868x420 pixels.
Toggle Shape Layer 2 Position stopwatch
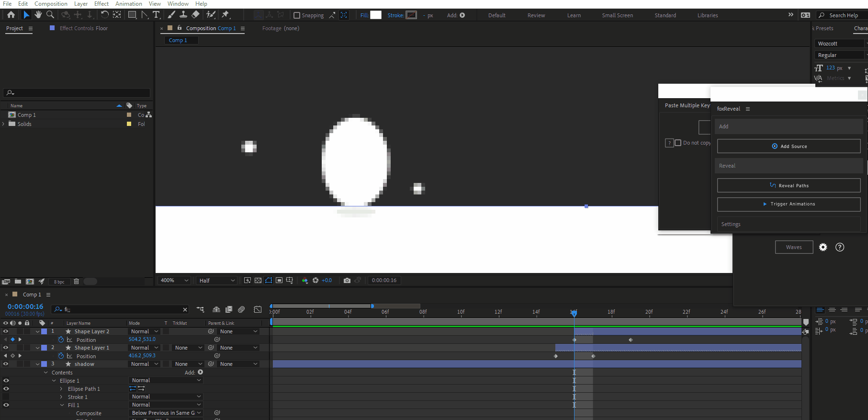click(x=61, y=340)
